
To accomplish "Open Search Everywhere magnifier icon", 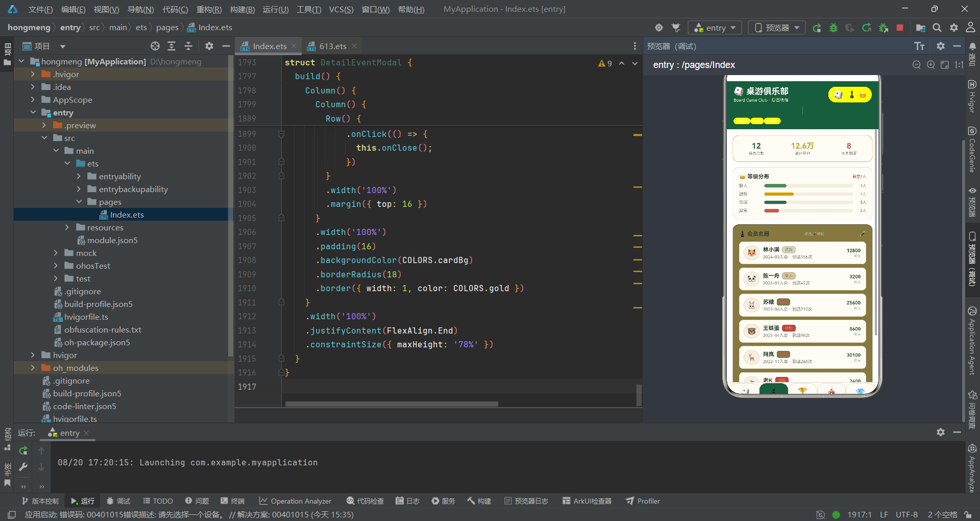I will click(x=937, y=28).
